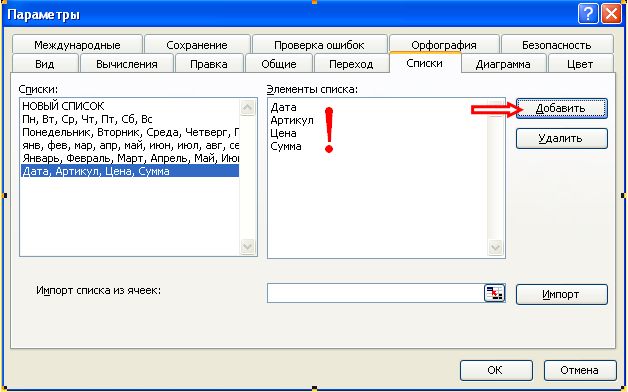Click the Списки box scroll up arrow
Viewport: 628px width, 392px height.
(x=248, y=107)
